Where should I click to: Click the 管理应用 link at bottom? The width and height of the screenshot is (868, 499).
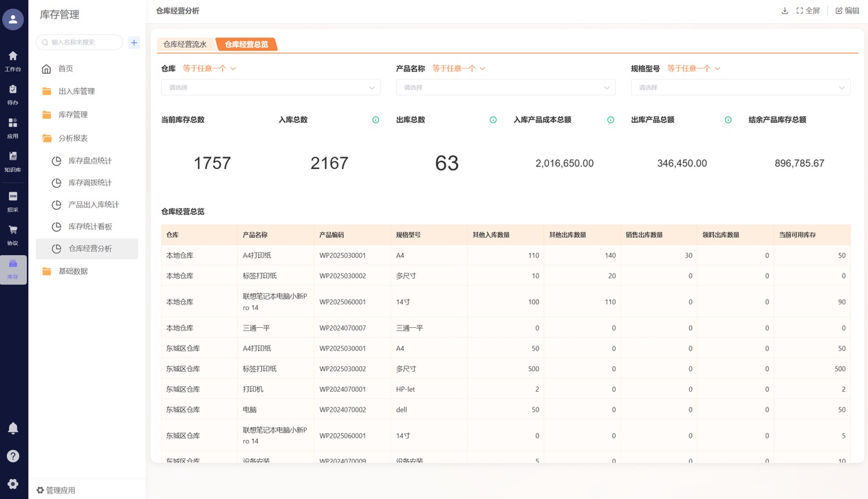[x=56, y=490]
